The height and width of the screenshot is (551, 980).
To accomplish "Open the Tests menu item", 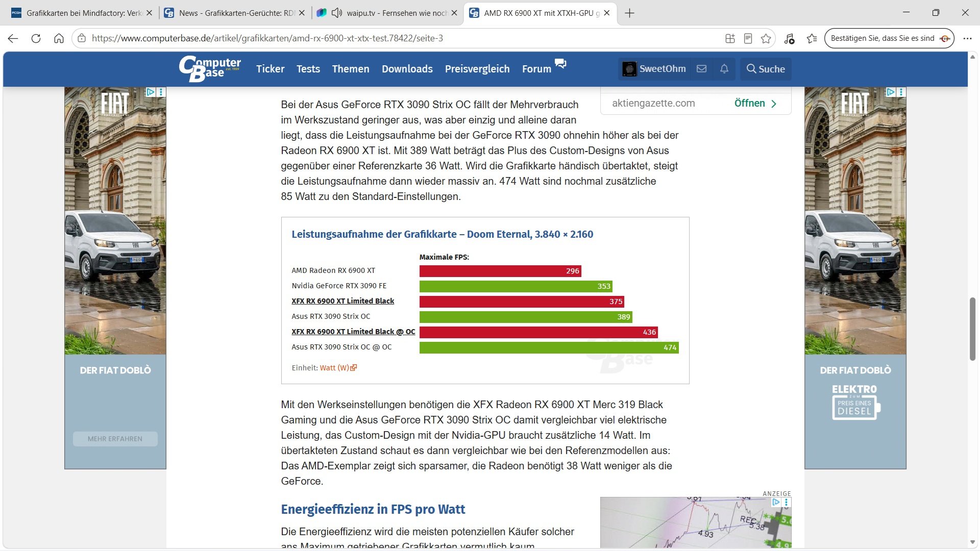I will (x=308, y=69).
